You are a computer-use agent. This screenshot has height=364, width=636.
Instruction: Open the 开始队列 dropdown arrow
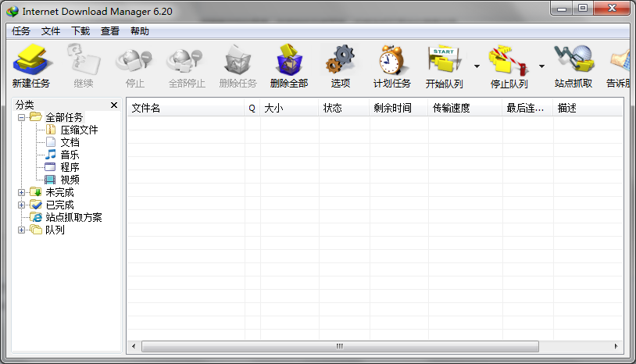click(477, 66)
